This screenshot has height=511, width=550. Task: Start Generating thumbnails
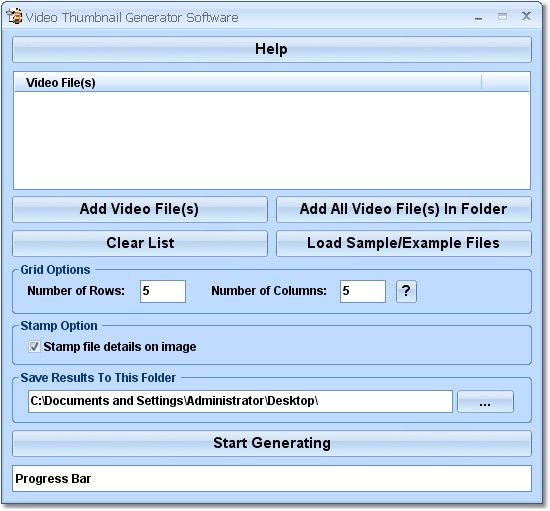pos(272,443)
